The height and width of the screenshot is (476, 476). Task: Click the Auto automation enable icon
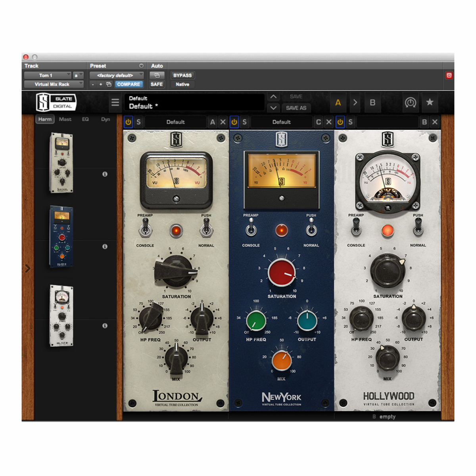click(157, 75)
